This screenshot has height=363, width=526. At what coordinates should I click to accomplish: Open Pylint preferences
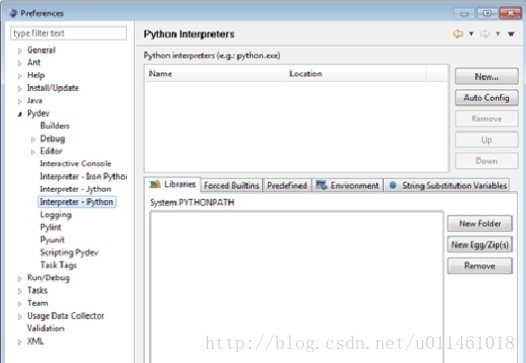click(51, 227)
